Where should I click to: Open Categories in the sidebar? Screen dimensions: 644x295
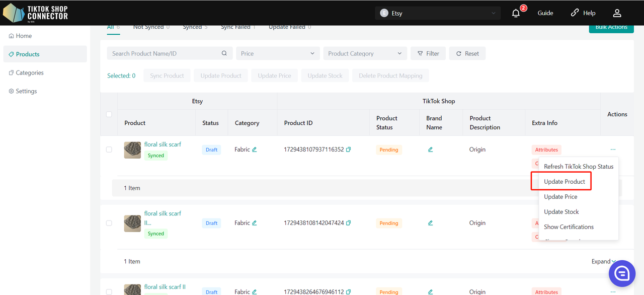pos(45,73)
